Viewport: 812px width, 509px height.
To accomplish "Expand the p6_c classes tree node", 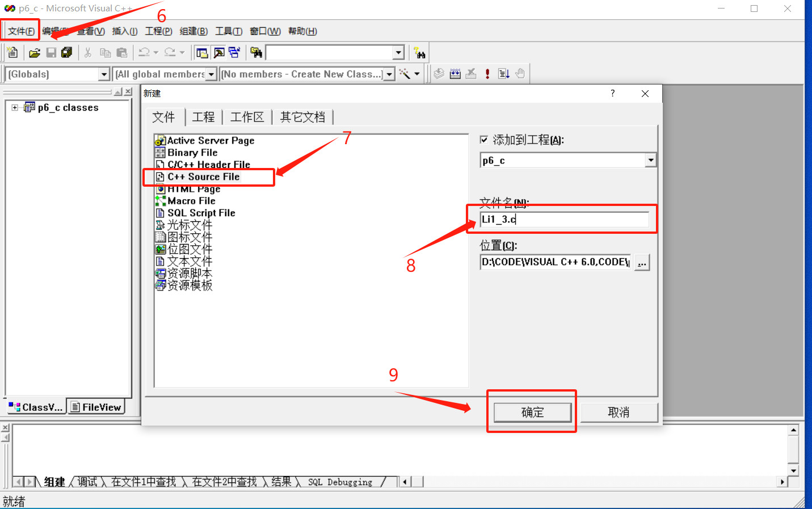I will tap(15, 107).
